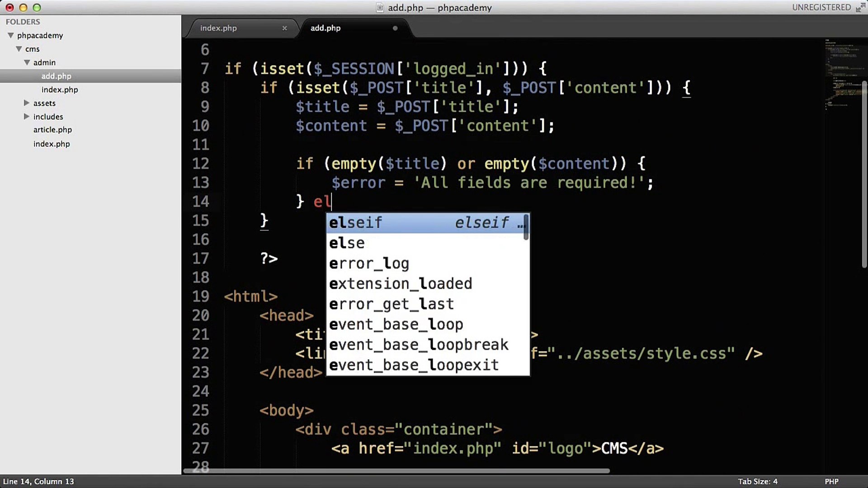Select the cms folder label
868x488 pixels.
point(32,49)
